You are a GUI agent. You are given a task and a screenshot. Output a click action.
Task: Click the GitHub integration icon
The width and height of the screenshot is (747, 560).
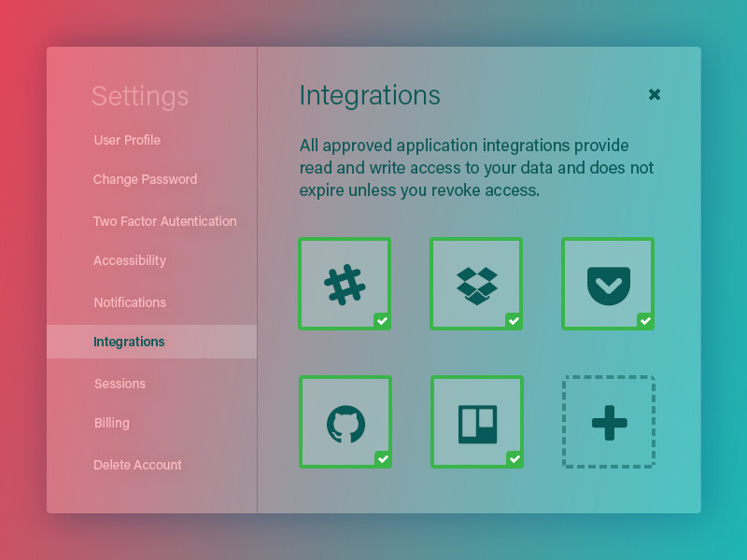point(345,422)
